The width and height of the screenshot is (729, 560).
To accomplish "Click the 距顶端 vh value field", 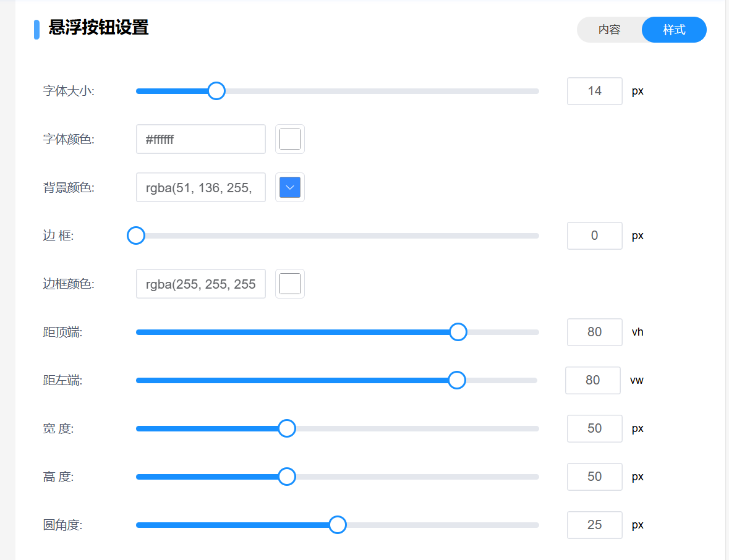I will coord(594,332).
